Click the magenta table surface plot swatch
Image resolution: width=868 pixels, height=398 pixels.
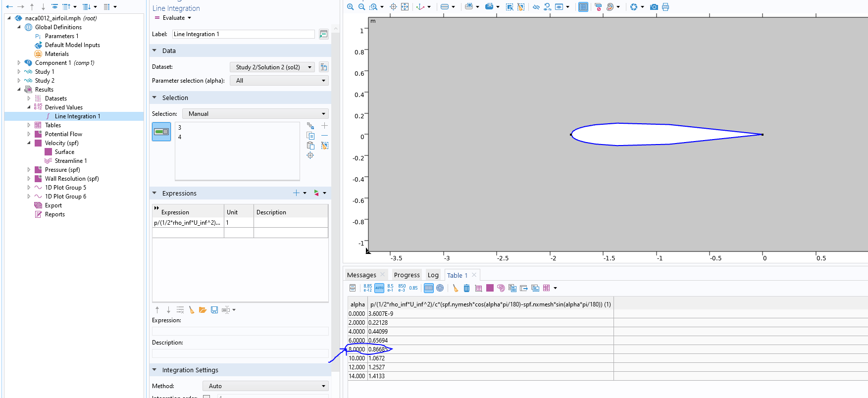[x=490, y=288]
